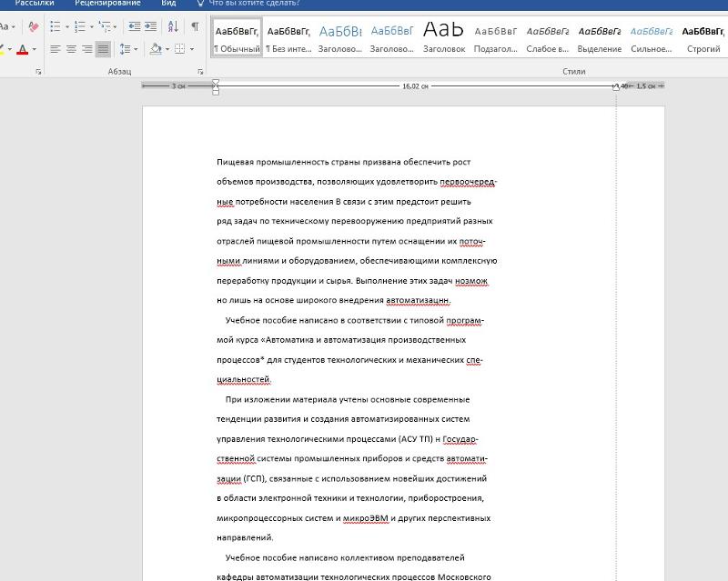This screenshot has width=728, height=581.
Task: Click the red font color button
Action: click(24, 48)
